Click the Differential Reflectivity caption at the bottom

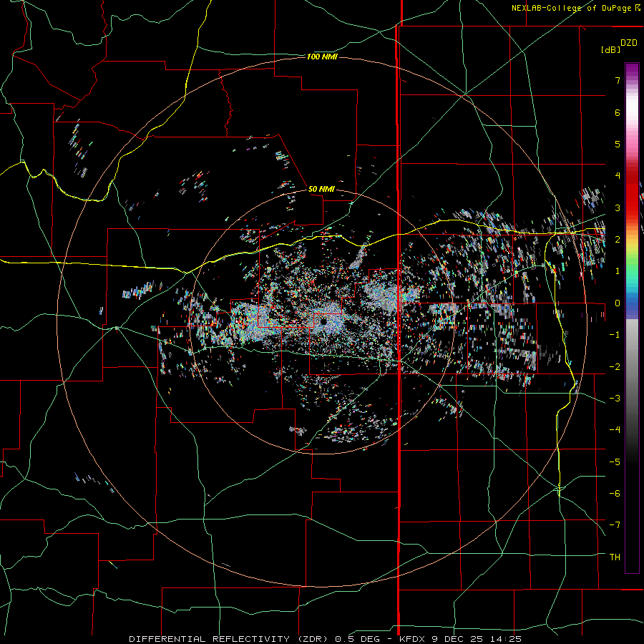pos(326,639)
